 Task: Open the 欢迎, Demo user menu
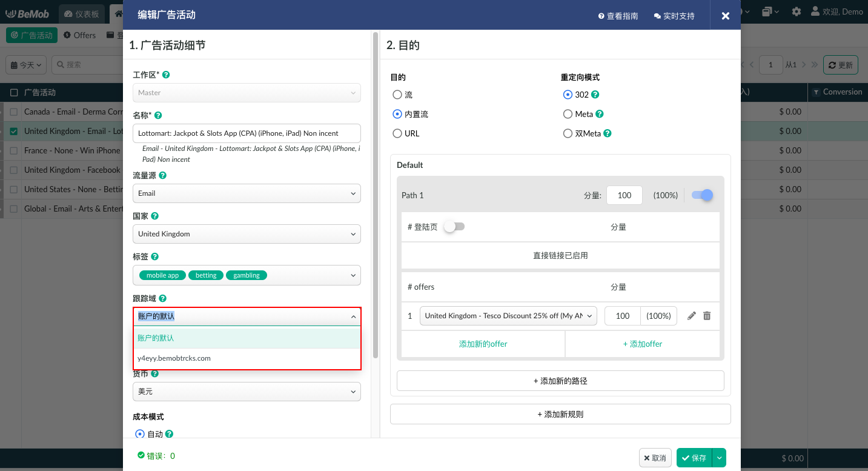tap(837, 12)
